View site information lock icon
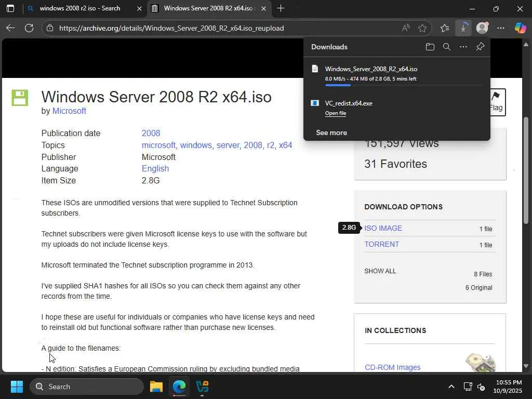The width and height of the screenshot is (532, 399). [50, 28]
